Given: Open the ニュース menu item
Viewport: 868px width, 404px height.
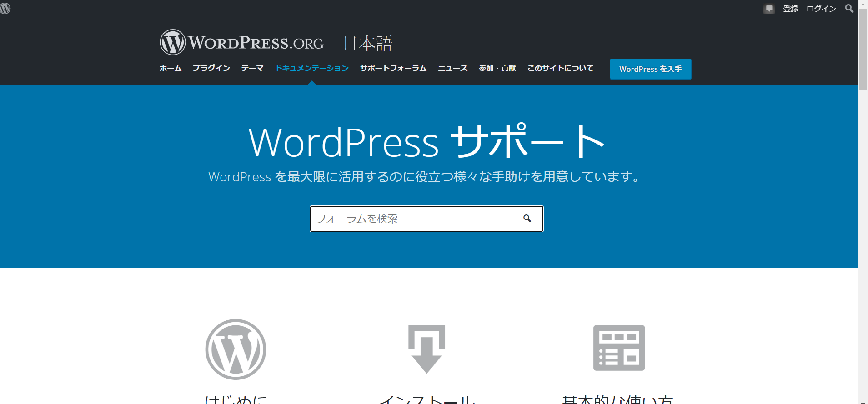Looking at the screenshot, I should coord(453,68).
